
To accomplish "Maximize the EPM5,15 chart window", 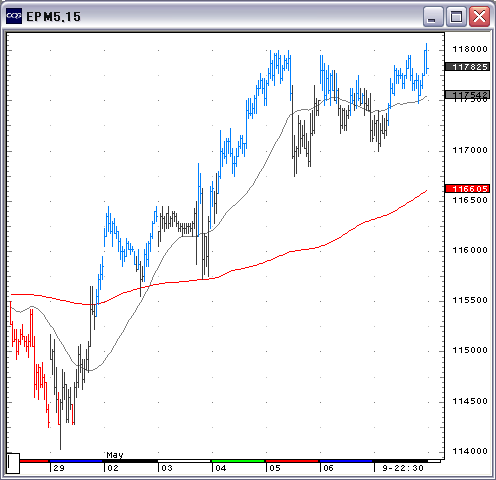I will 456,17.
